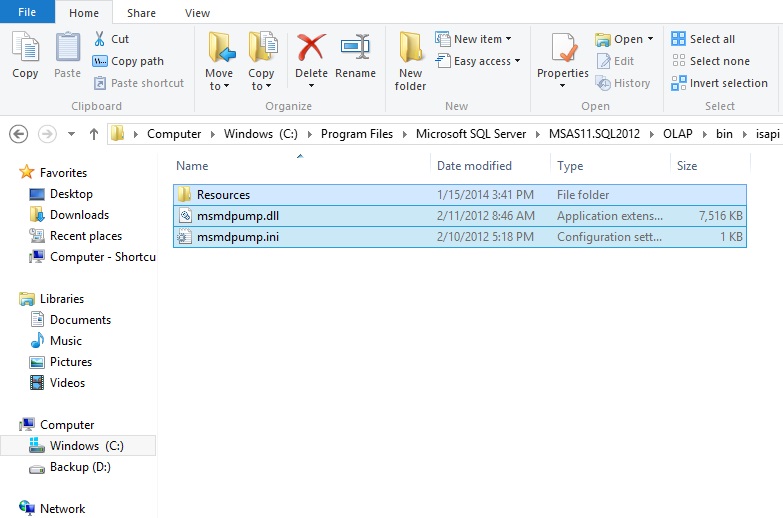Click Select all
Screen dimensions: 783x518
click(x=703, y=39)
